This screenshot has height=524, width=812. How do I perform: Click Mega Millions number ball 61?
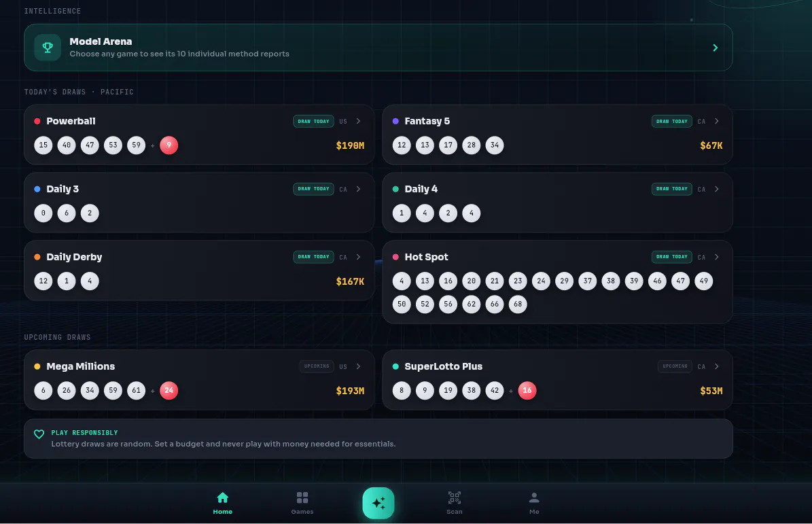136,390
